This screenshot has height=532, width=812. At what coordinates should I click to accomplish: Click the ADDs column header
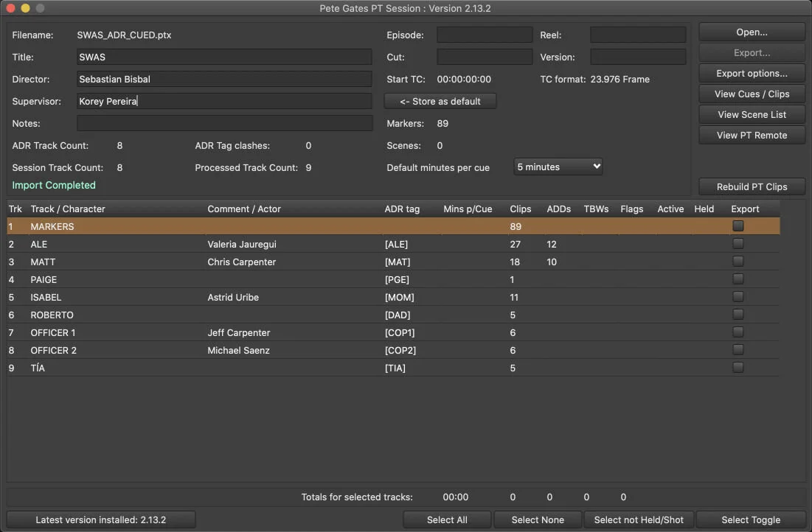559,209
